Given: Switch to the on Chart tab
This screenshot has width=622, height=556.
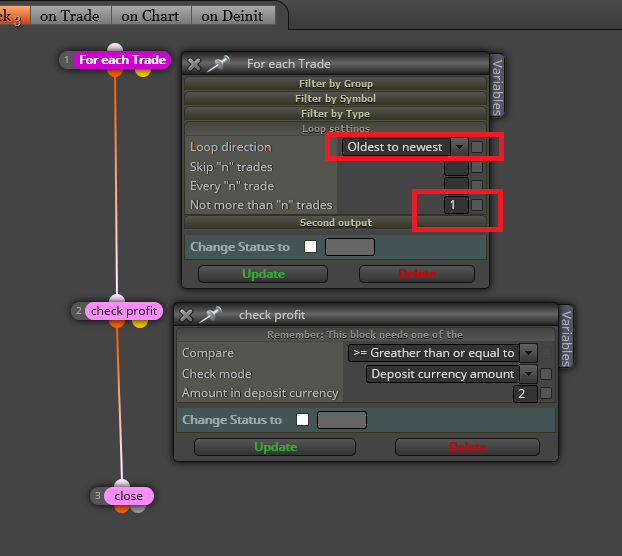Looking at the screenshot, I should pos(150,16).
